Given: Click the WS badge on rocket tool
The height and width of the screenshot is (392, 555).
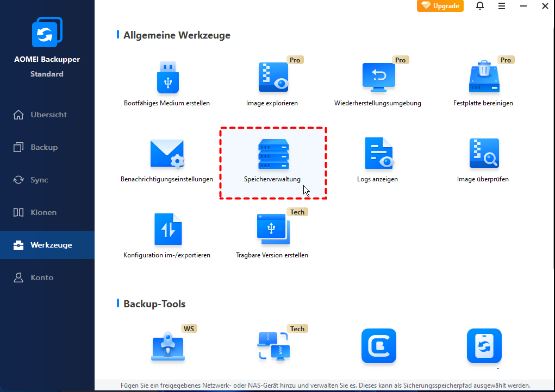Looking at the screenshot, I should (189, 328).
